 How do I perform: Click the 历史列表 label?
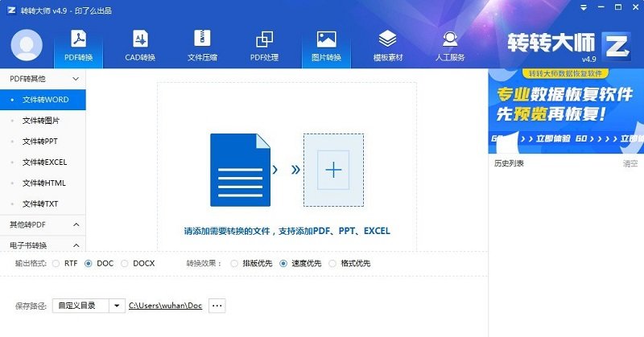click(x=509, y=163)
